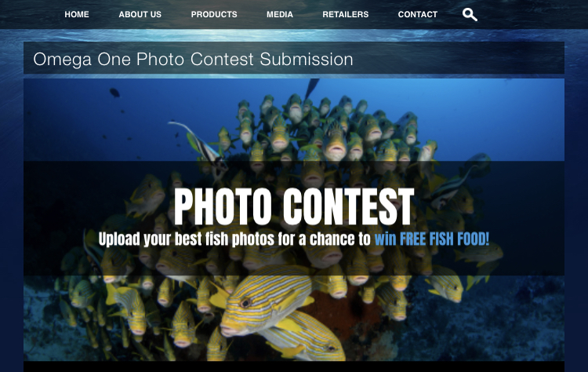Click the black bar below the banner image
This screenshot has height=372, width=588.
pos(294,367)
